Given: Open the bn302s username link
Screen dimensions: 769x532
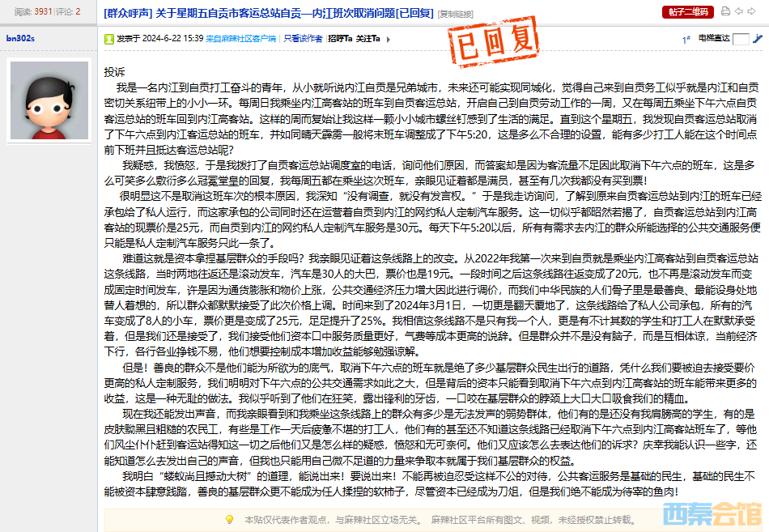Looking at the screenshot, I should 20,38.
